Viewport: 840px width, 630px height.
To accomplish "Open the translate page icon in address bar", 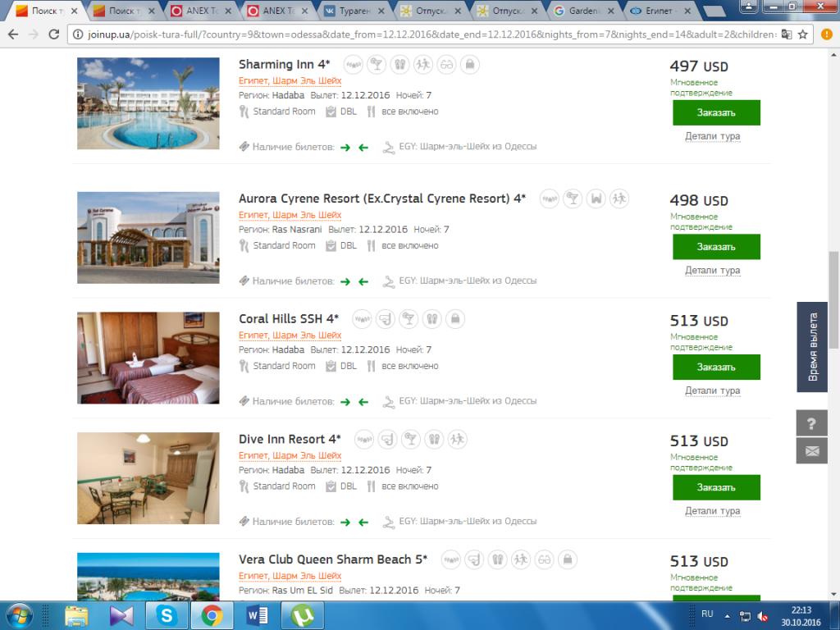I will pyautogui.click(x=787, y=34).
